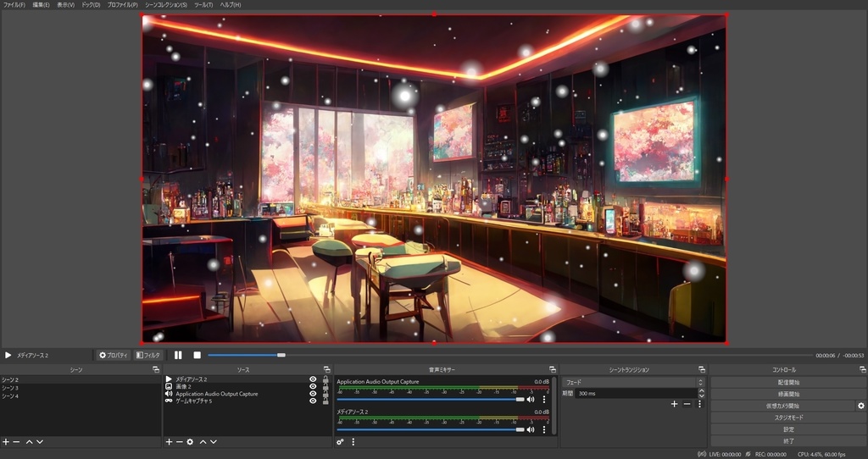The image size is (868, 459).
Task: Open advanced audio properties gears icon
Action: [x=340, y=442]
